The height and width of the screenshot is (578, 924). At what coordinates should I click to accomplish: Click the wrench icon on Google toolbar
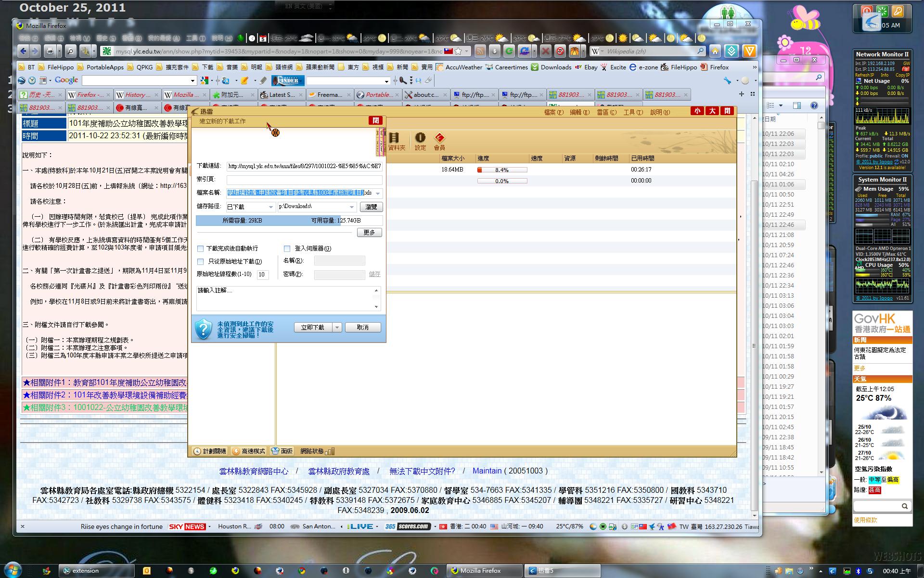click(x=727, y=80)
